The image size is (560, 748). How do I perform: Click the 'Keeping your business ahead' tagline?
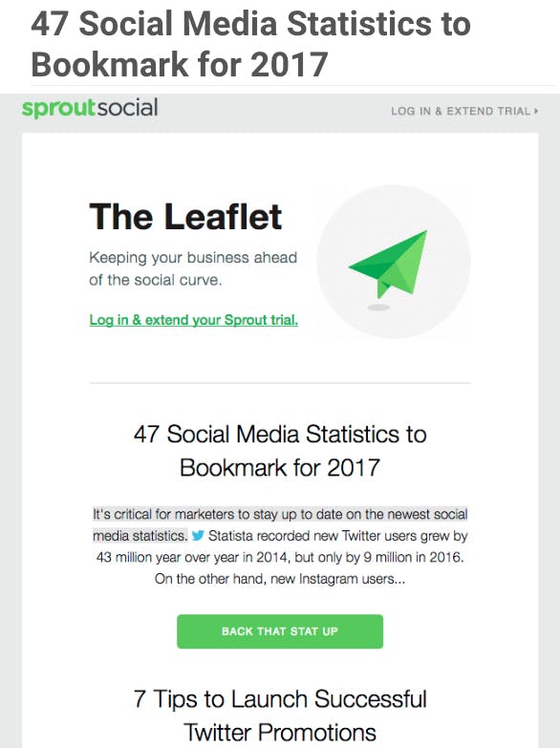point(193,258)
